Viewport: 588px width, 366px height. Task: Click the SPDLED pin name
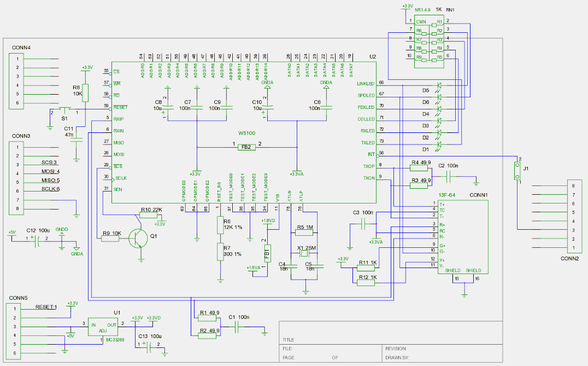[366, 95]
